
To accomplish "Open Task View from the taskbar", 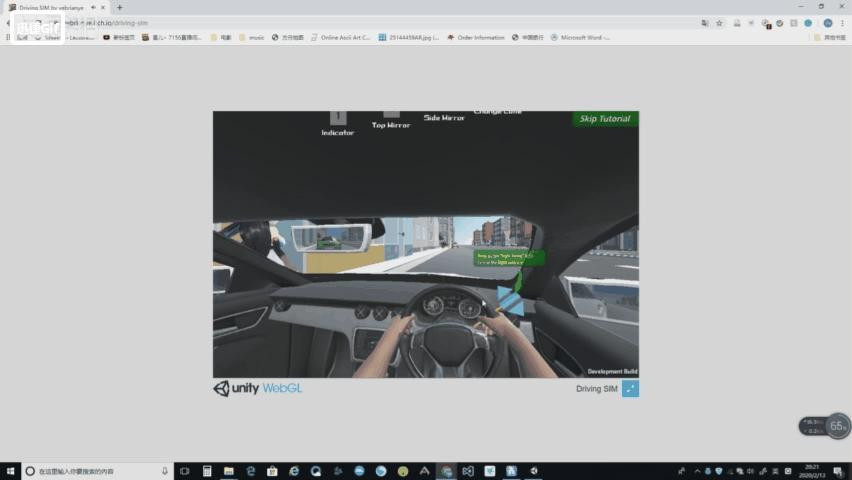I will tap(185, 471).
